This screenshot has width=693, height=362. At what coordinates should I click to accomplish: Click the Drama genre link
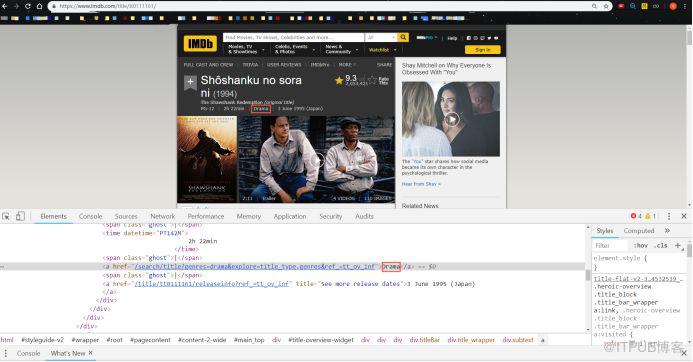click(261, 108)
